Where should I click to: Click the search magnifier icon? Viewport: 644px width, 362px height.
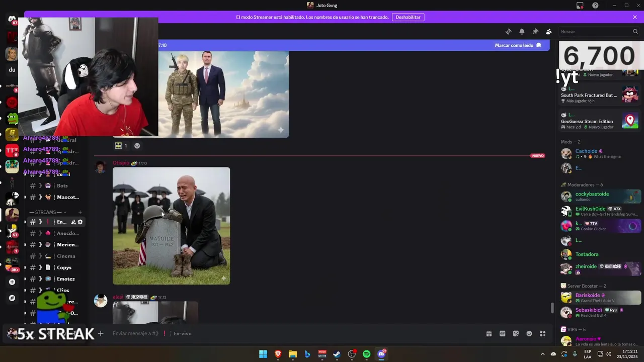(635, 31)
